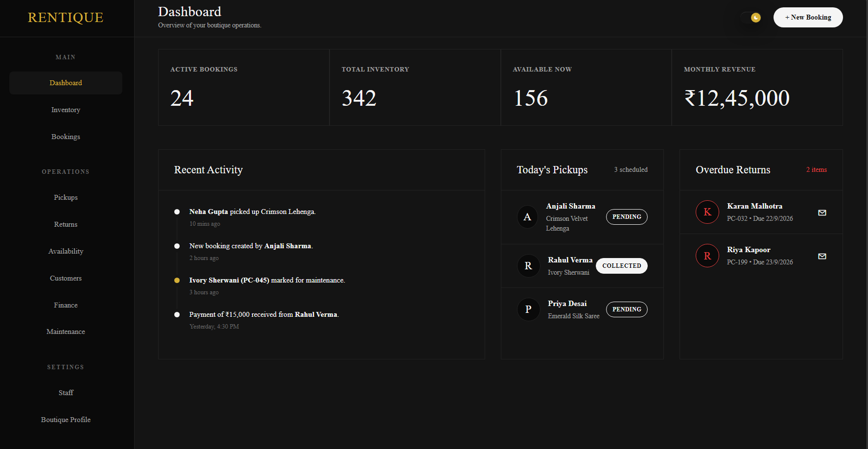Click the Available Now card
This screenshot has height=449, width=868.
tap(586, 87)
